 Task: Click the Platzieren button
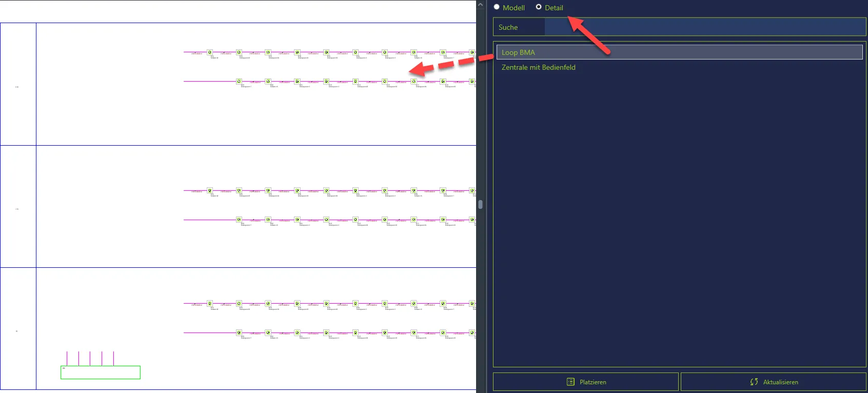(586, 382)
